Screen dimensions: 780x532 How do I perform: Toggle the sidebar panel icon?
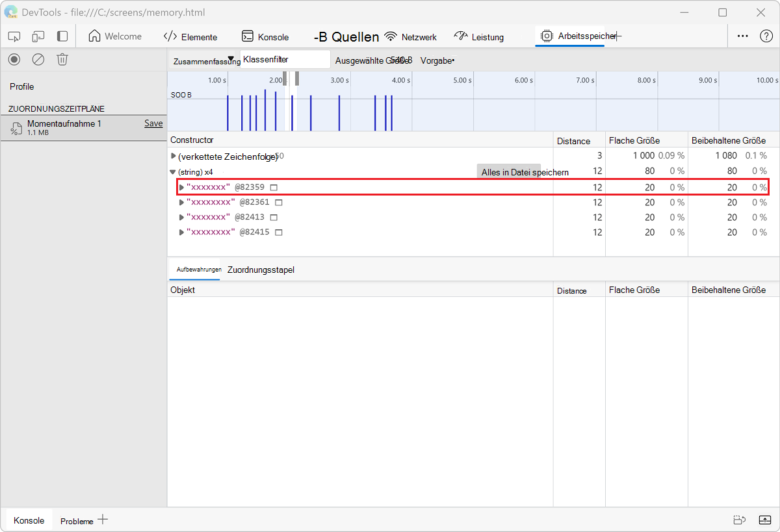pos(62,36)
